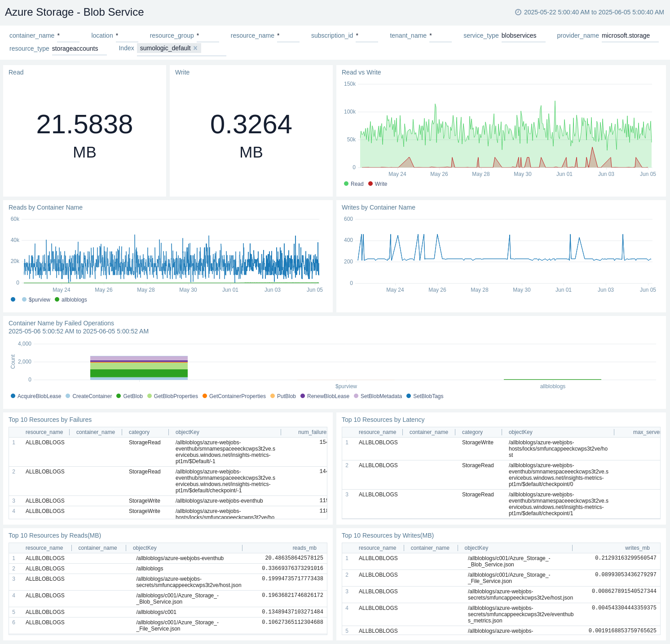The height and width of the screenshot is (644, 670).
Task: Click the $purview axis label in failed operations
Action: point(346,386)
